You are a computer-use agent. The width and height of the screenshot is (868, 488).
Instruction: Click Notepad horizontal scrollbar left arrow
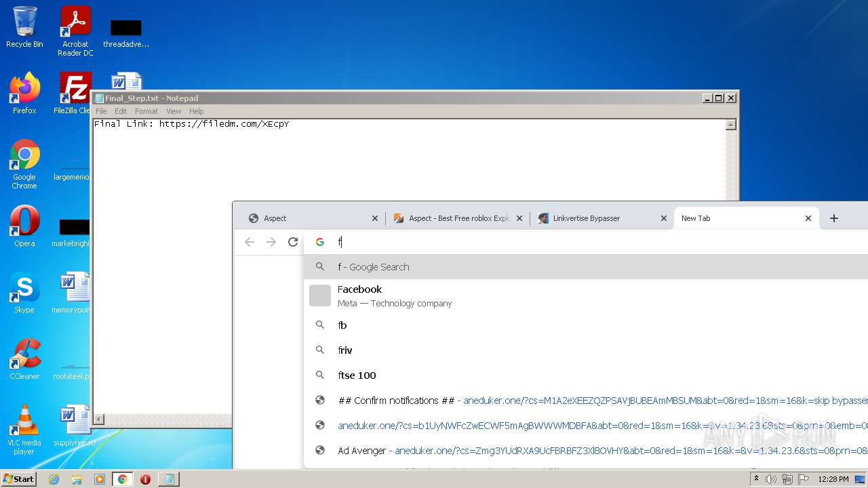pos(99,420)
